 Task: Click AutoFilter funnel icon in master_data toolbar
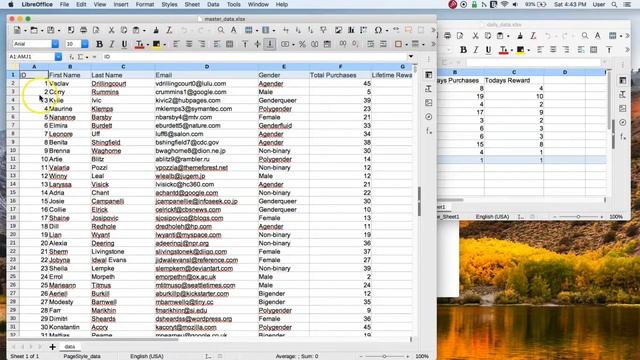(x=323, y=30)
